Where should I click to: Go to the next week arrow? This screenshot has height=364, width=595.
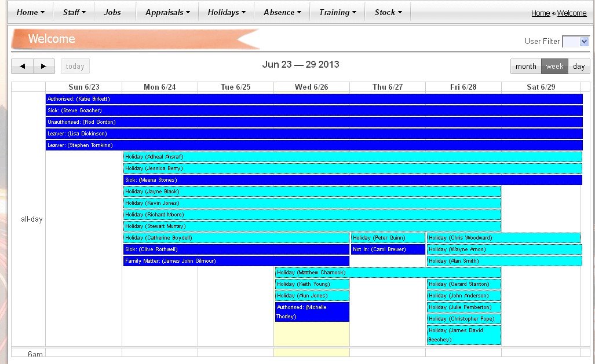(44, 67)
